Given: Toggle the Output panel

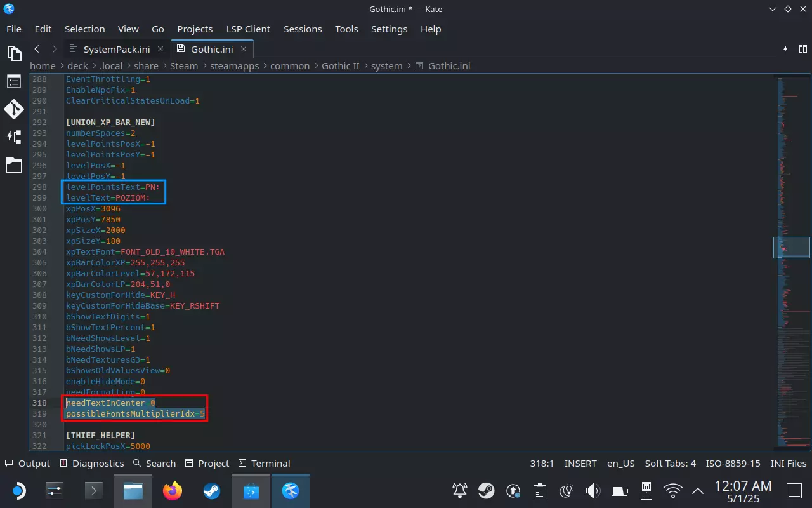Looking at the screenshot, I should point(27,464).
